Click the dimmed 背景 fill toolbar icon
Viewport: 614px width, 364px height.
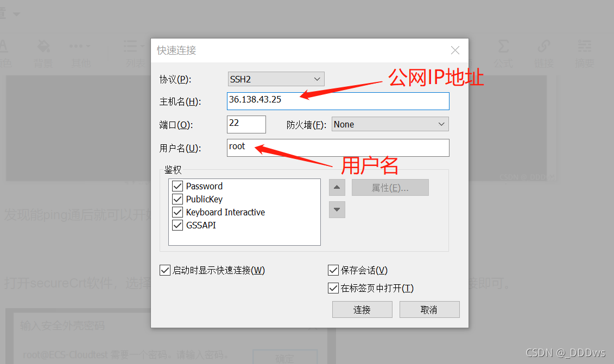tap(43, 47)
